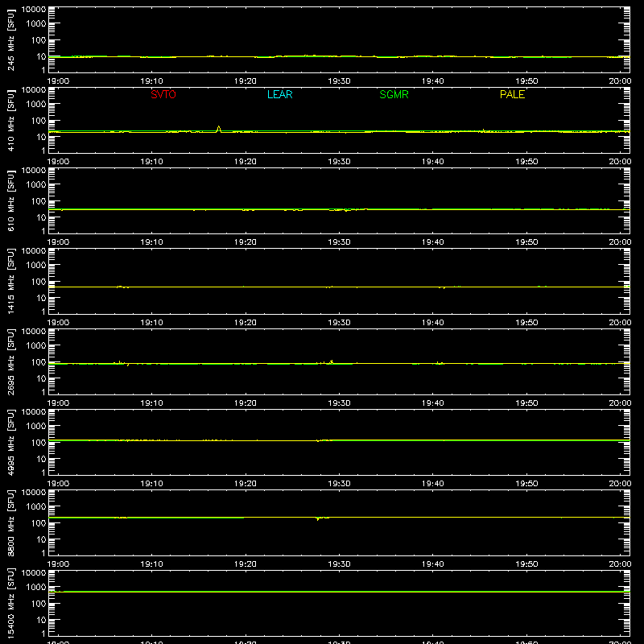644x644 pixels.
Task: Click 19:30 tick label below 4995 MHz plot
Action: [x=339, y=484]
